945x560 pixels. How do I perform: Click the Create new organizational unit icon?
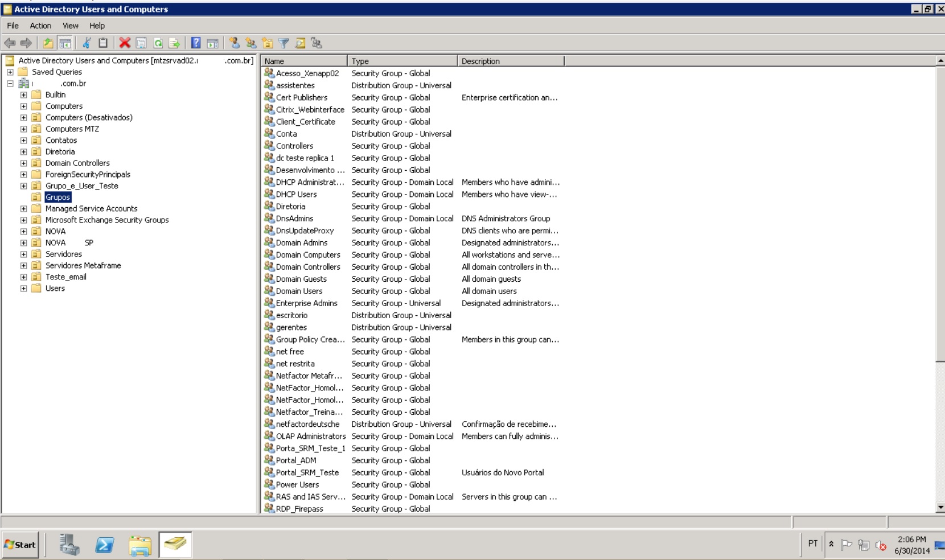point(267,43)
